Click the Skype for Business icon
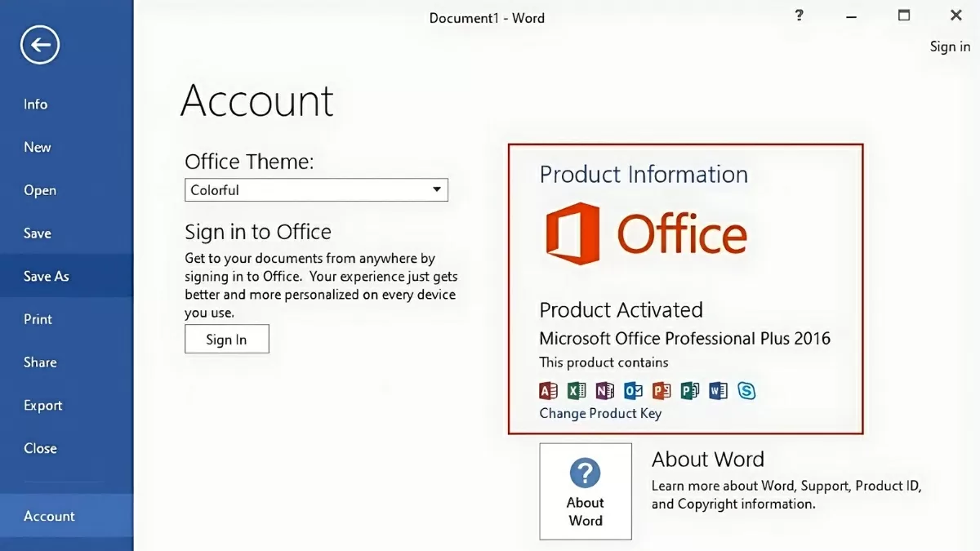Screen dimensions: 980x551 pyautogui.click(x=746, y=390)
